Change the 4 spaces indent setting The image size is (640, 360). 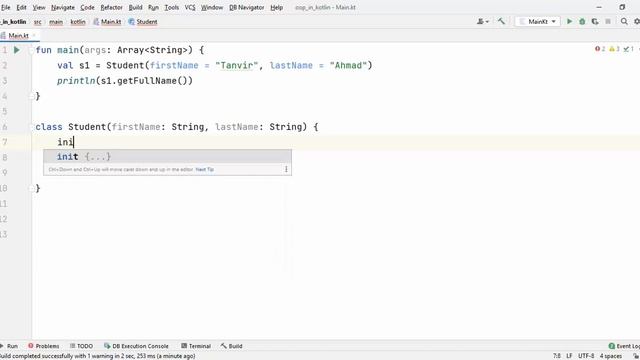[x=611, y=356]
